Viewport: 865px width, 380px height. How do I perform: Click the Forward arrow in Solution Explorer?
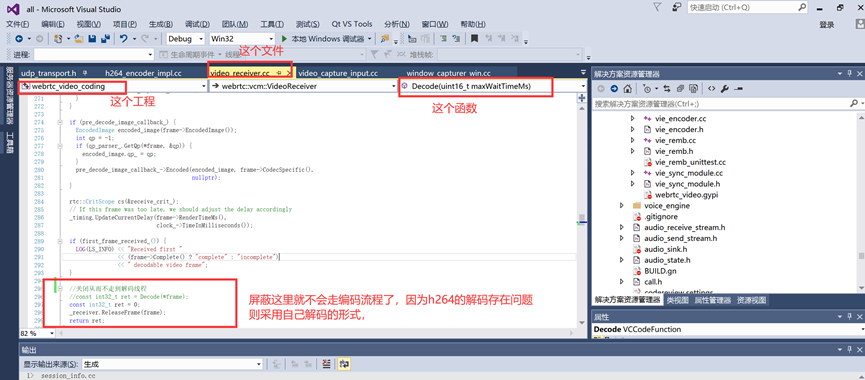[614, 89]
